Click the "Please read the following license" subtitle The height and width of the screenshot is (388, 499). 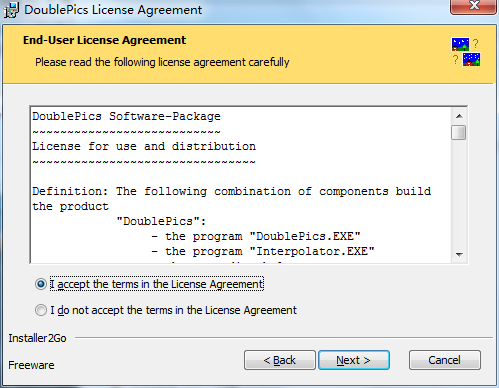pos(162,62)
